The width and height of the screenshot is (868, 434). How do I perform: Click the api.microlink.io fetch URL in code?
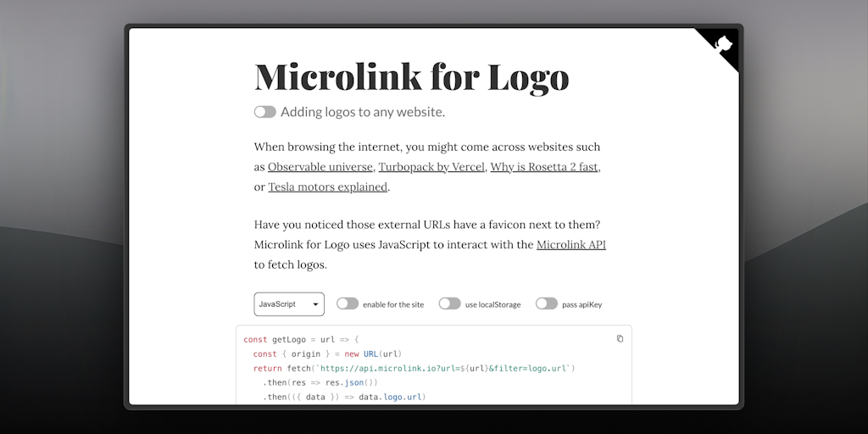pos(444,368)
